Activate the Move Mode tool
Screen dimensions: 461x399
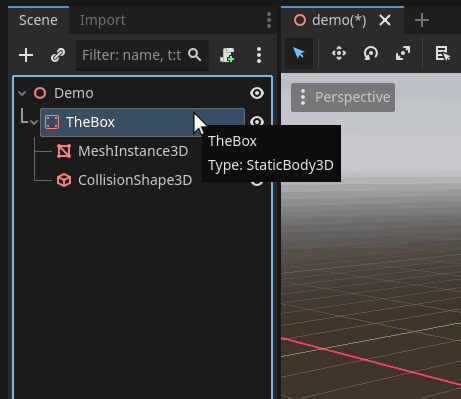(x=339, y=53)
